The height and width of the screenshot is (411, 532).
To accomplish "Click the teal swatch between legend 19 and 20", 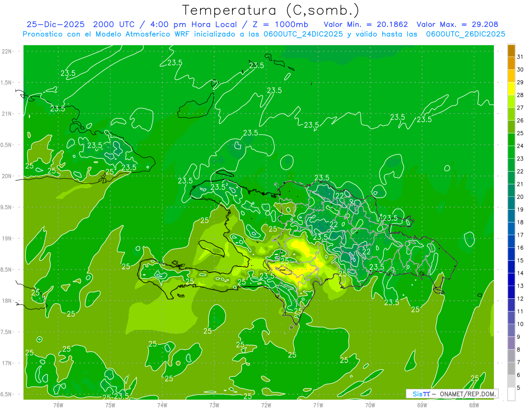I will 511,203.
